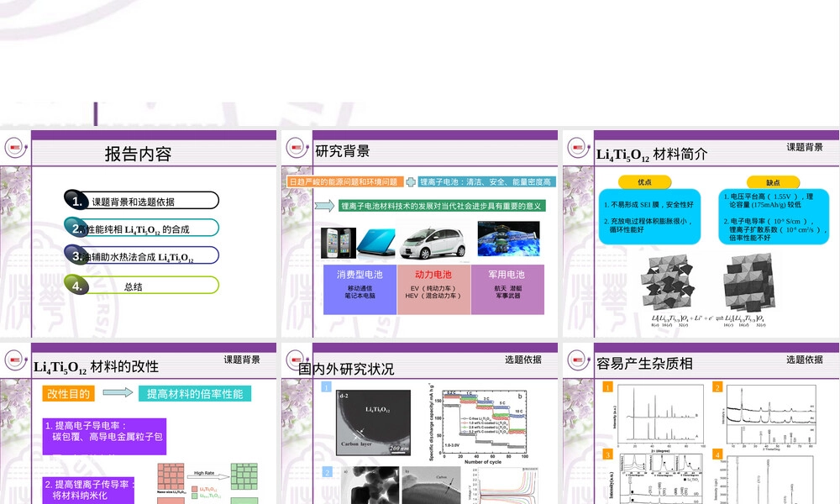
Task: Click the advantages box about SEI 膜
Action: pyautogui.click(x=649, y=217)
